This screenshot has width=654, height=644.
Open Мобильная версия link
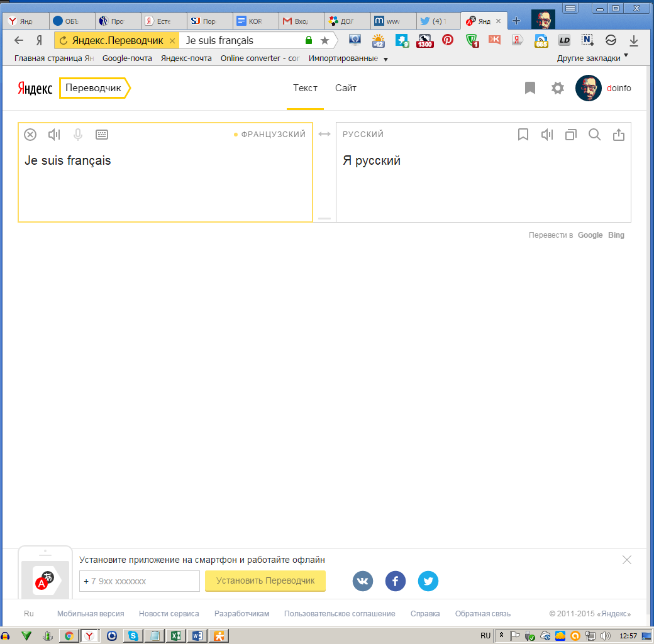coord(91,614)
